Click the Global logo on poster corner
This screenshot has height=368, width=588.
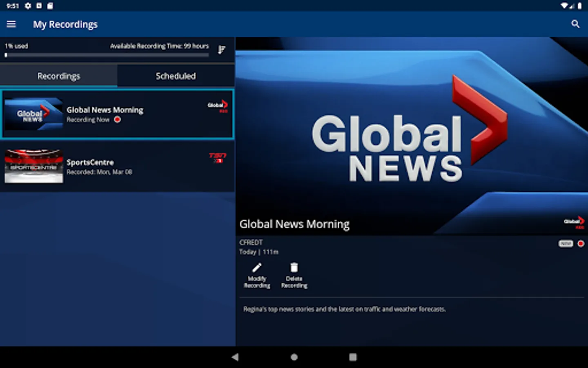point(574,222)
